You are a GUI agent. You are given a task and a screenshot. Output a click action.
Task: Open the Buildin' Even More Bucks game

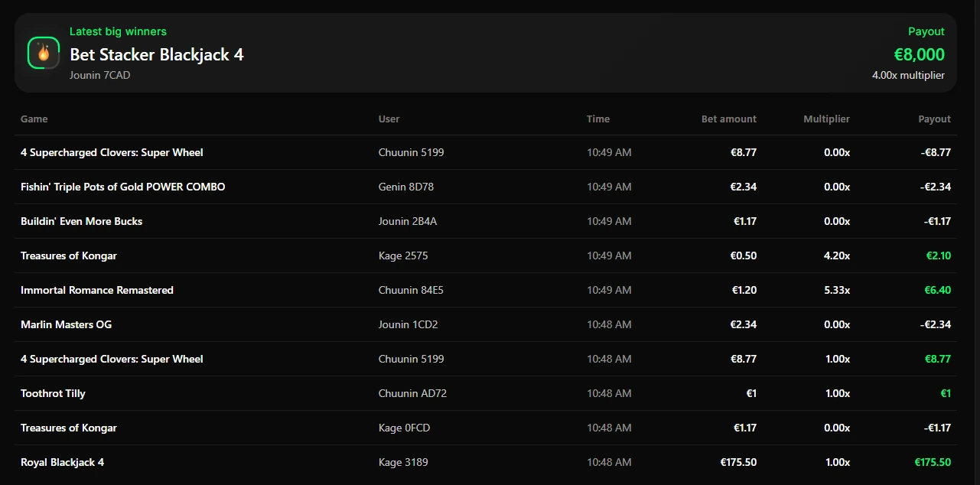[x=82, y=221]
